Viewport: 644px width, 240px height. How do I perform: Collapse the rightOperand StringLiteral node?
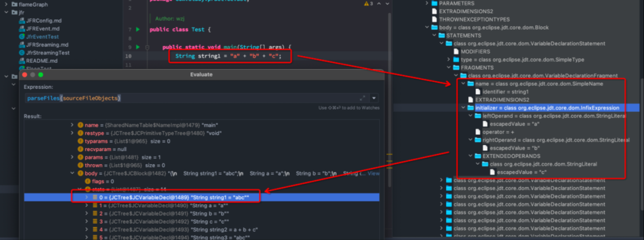[470, 140]
